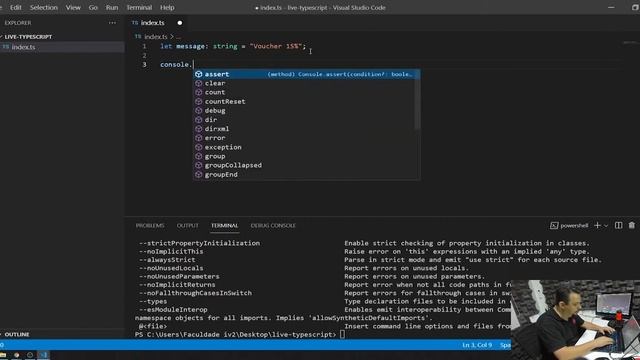Click line number 3 in gutter
Screen dimensions: 640x360
pyautogui.click(x=144, y=64)
